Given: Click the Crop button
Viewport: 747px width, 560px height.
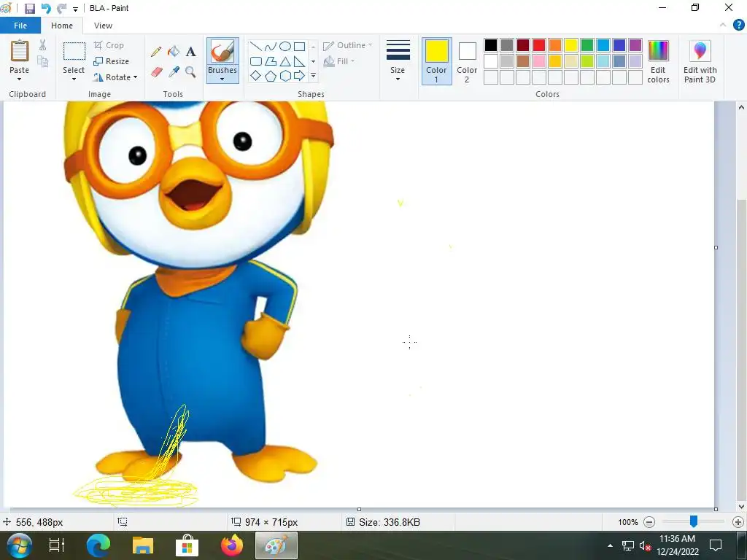Looking at the screenshot, I should coord(109,45).
